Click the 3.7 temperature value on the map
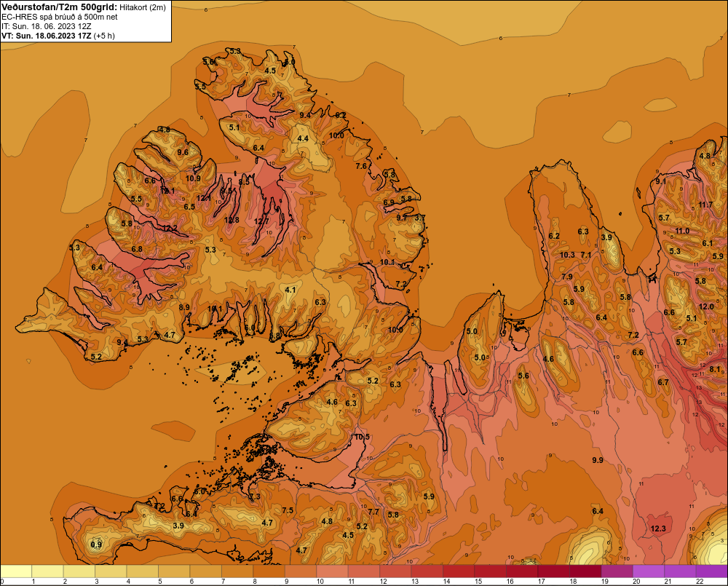 pos(420,218)
